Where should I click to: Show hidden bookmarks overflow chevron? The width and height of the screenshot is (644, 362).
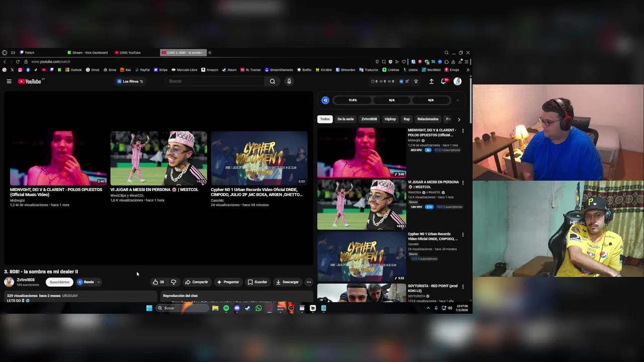pos(467,70)
